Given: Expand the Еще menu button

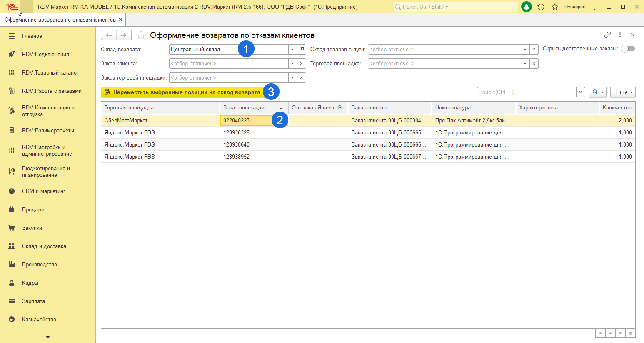Looking at the screenshot, I should click(x=622, y=92).
